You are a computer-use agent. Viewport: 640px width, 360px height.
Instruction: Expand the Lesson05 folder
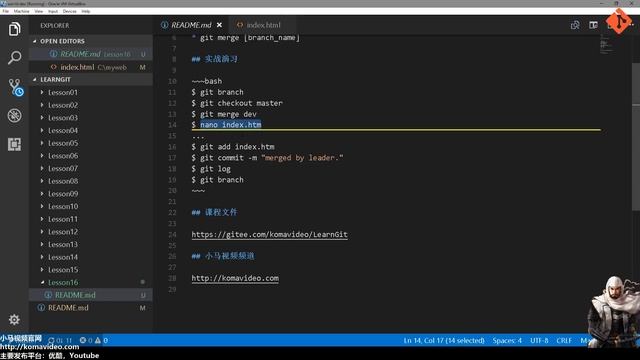91,143
